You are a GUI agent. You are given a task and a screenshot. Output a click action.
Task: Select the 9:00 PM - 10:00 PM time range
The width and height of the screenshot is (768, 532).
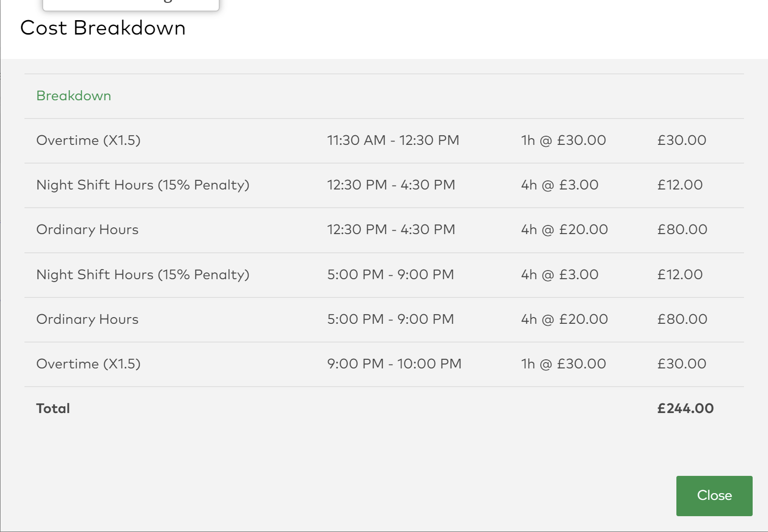pyautogui.click(x=394, y=364)
